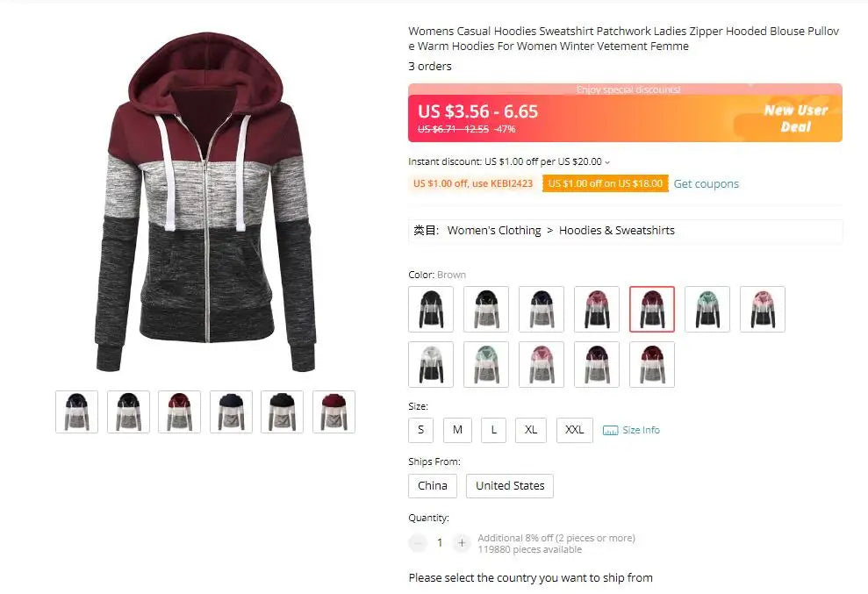View the last gallery thumbnail of folded burgundy hoodie
Image resolution: width=868 pixels, height=594 pixels.
coord(334,412)
